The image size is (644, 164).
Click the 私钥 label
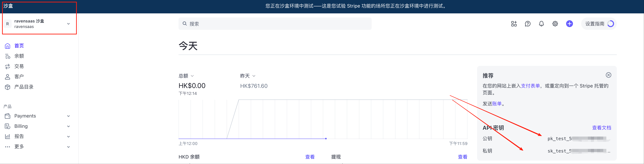[487, 151]
